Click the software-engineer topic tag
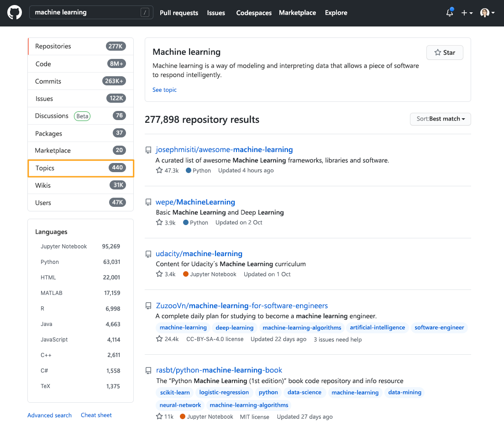Screen dimensions: 504x431 (439, 327)
